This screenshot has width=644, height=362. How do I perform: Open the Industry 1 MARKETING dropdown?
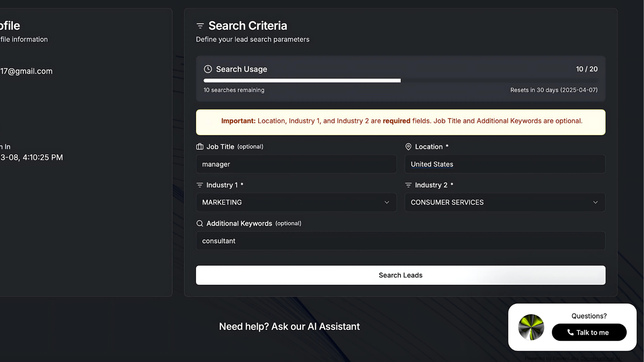296,202
